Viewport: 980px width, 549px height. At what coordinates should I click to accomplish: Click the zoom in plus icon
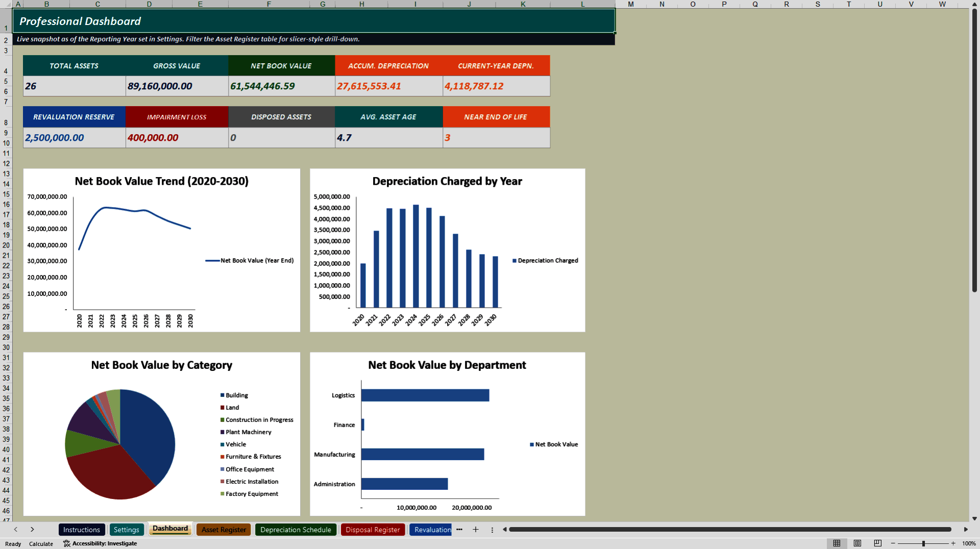coord(953,543)
